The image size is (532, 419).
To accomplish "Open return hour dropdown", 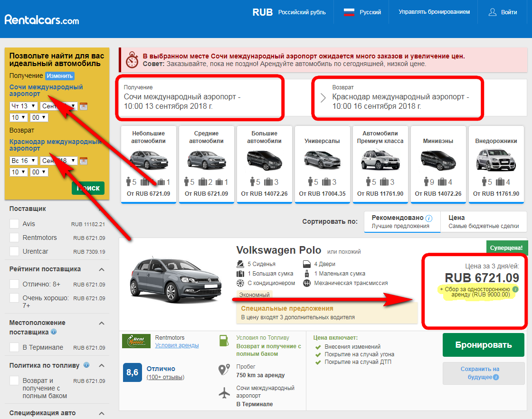I will point(19,172).
